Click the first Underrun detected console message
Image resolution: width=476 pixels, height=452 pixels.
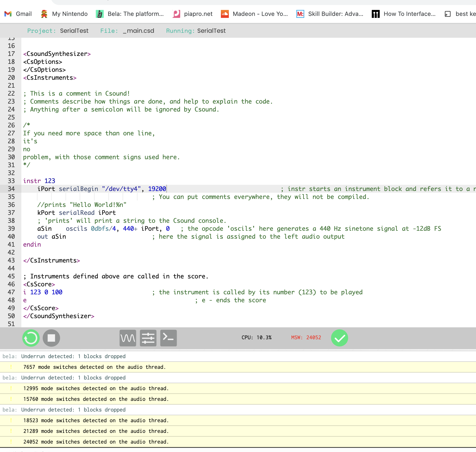tap(73, 356)
